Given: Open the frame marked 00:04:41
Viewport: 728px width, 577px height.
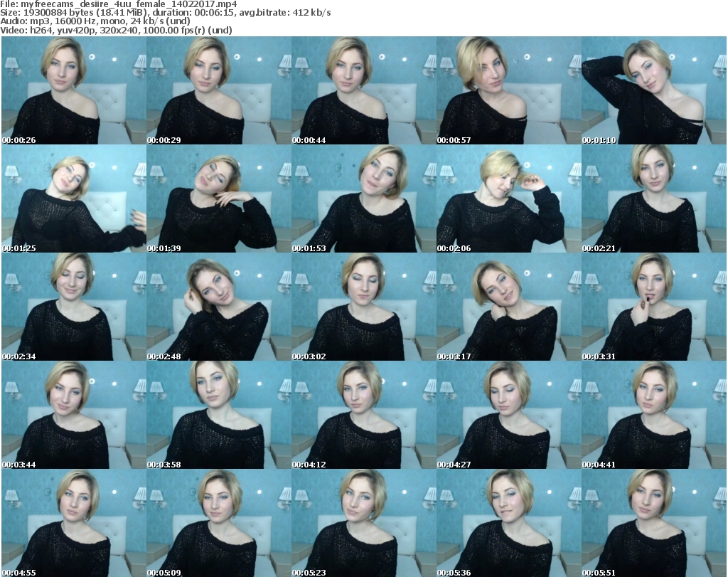Looking at the screenshot, I should point(654,415).
